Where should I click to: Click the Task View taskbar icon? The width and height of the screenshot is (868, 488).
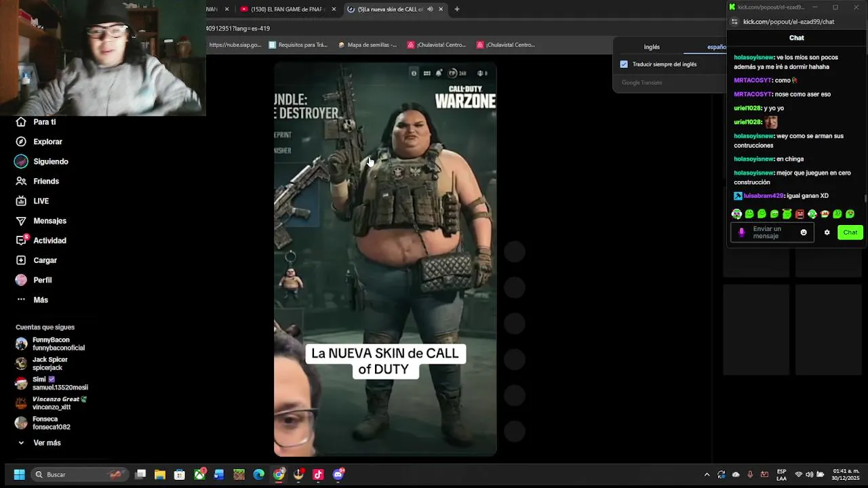point(140,474)
